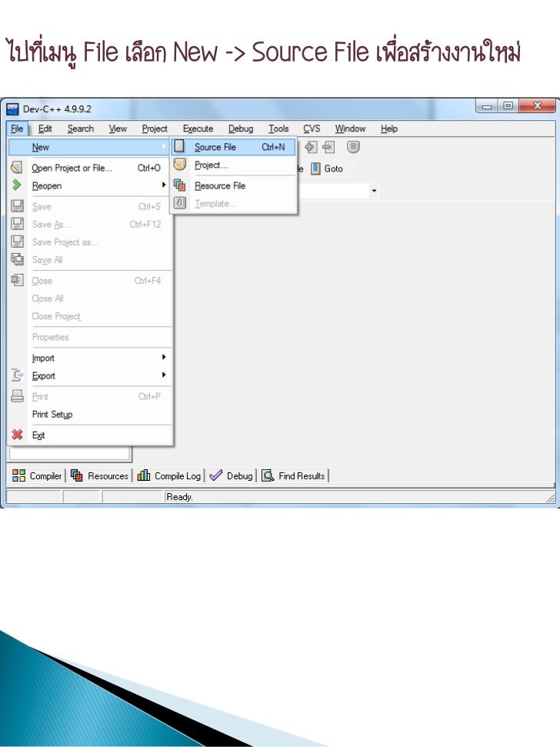Close the Dev-C++ window
Viewport: 560px width, 747px height.
coord(537,106)
